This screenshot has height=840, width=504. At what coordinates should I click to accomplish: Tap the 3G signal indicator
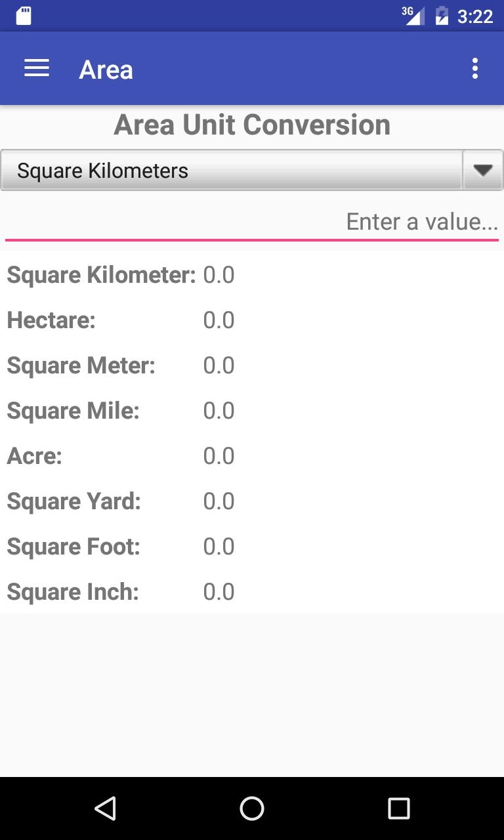pyautogui.click(x=413, y=16)
